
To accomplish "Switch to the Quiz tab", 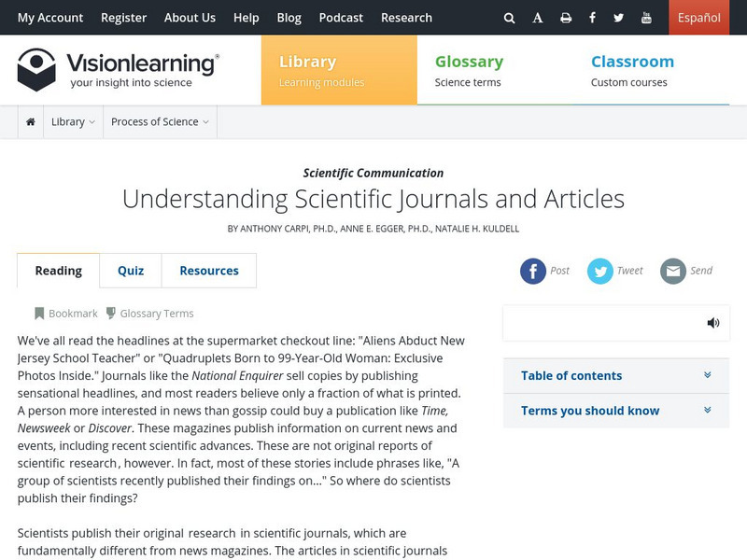I will pyautogui.click(x=130, y=271).
